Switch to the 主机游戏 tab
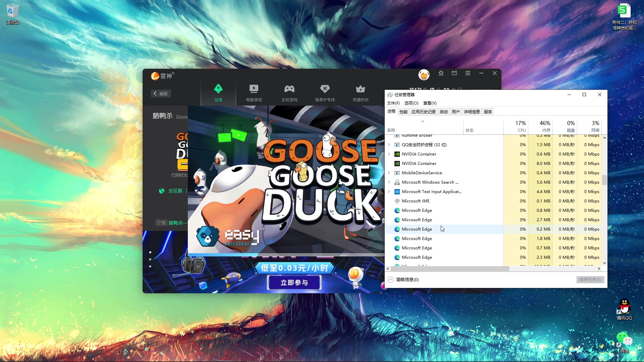 tap(289, 93)
